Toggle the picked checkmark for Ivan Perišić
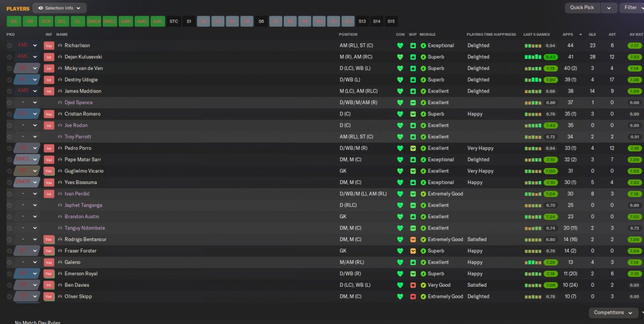This screenshot has width=644, height=324. 10,194
